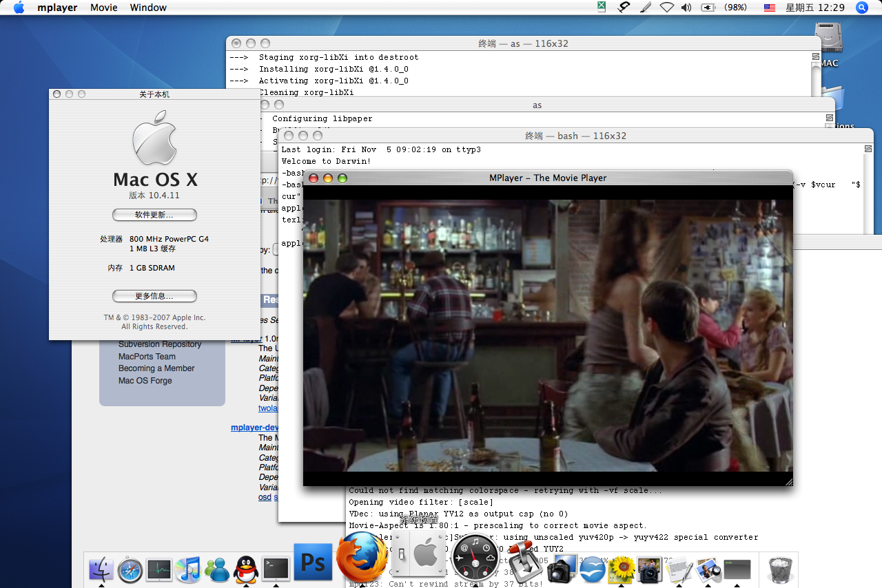Open the AirPort Wi-Fi status menu
Viewport: 882px width, 588px height.
[x=666, y=8]
